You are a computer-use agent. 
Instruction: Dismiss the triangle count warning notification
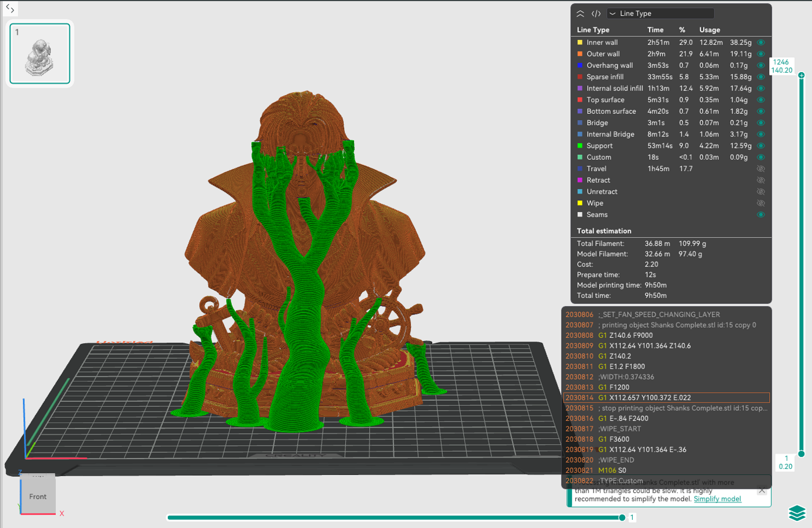pos(762,490)
